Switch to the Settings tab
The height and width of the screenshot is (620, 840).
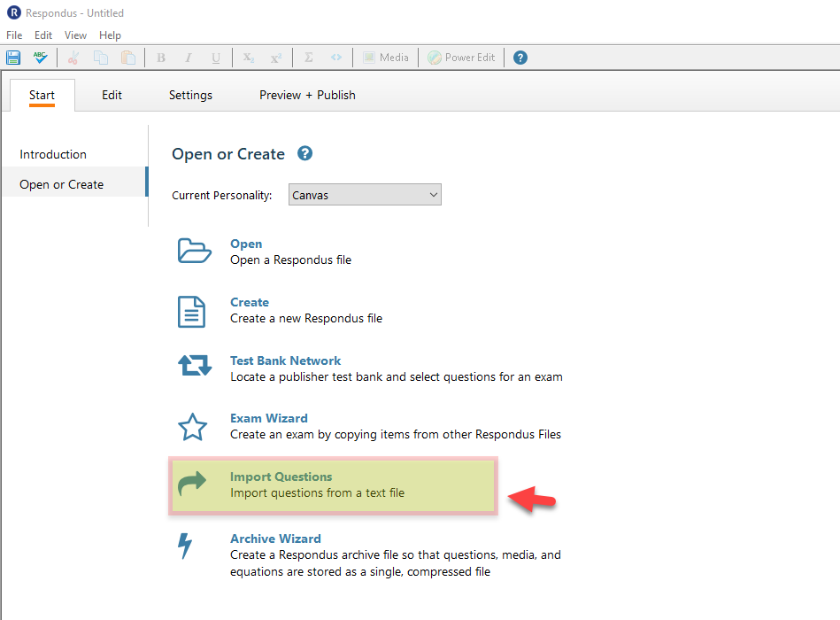(190, 95)
